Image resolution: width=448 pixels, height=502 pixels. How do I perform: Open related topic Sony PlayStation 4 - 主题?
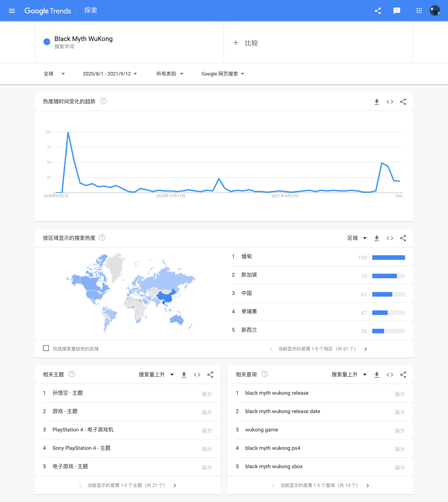[x=81, y=448]
